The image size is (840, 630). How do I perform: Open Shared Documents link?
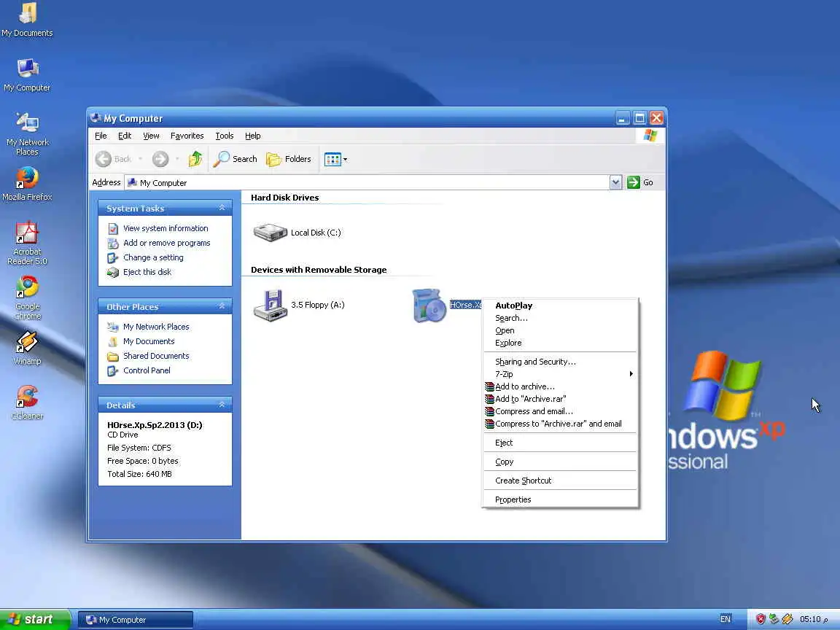pos(156,356)
